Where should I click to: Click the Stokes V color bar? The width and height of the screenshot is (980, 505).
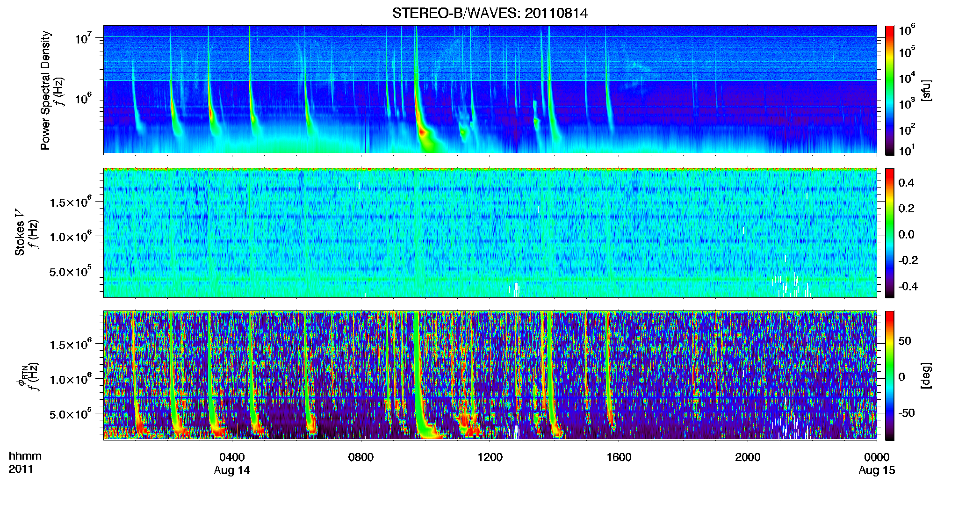pyautogui.click(x=890, y=233)
